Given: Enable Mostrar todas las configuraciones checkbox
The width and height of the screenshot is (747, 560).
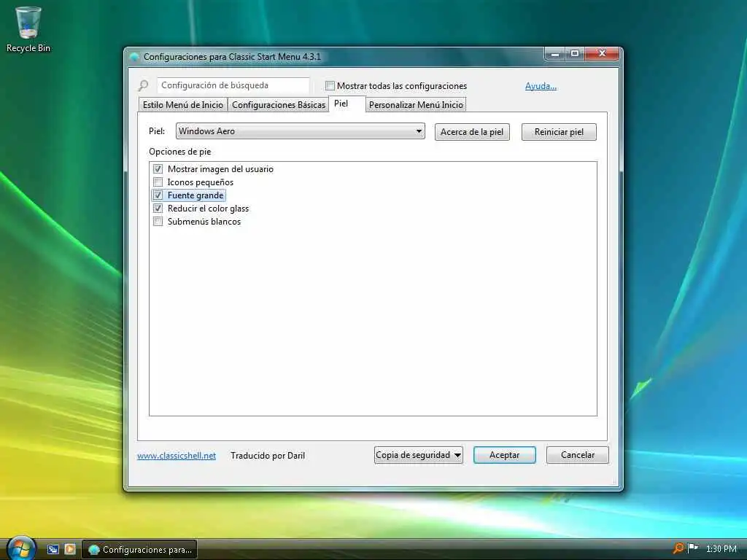Looking at the screenshot, I should 330,86.
